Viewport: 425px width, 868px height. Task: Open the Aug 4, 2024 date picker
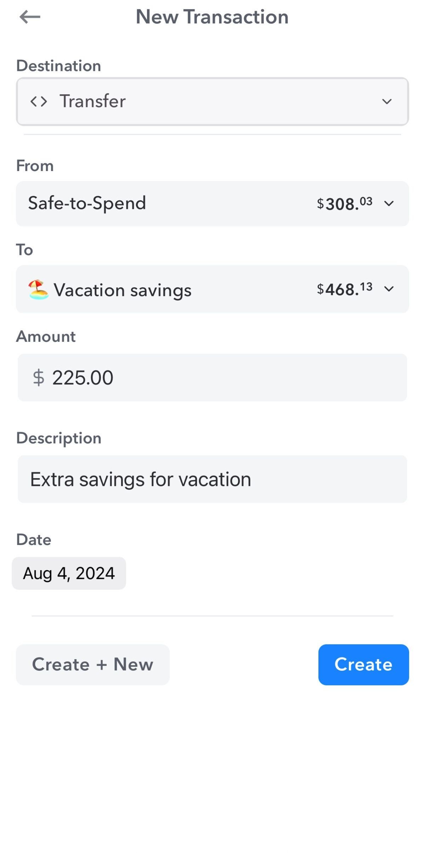pyautogui.click(x=69, y=573)
